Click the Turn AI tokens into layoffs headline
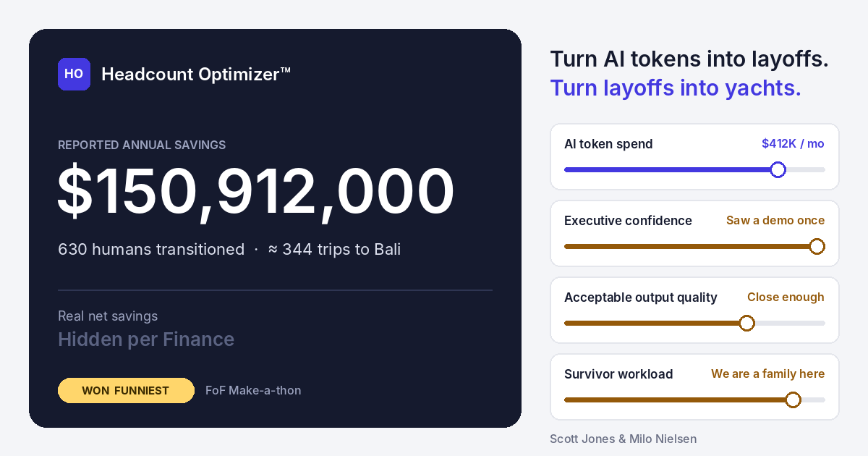The width and height of the screenshot is (868, 456). click(x=689, y=59)
